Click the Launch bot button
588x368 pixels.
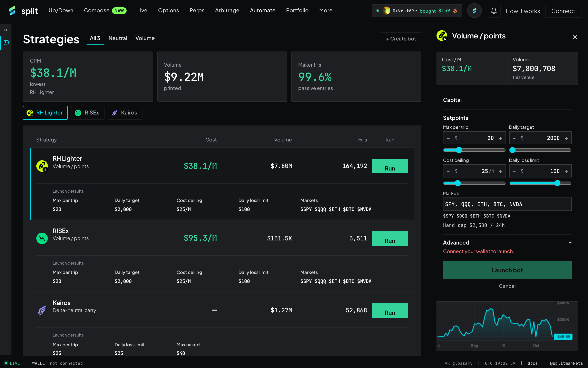pyautogui.click(x=507, y=270)
